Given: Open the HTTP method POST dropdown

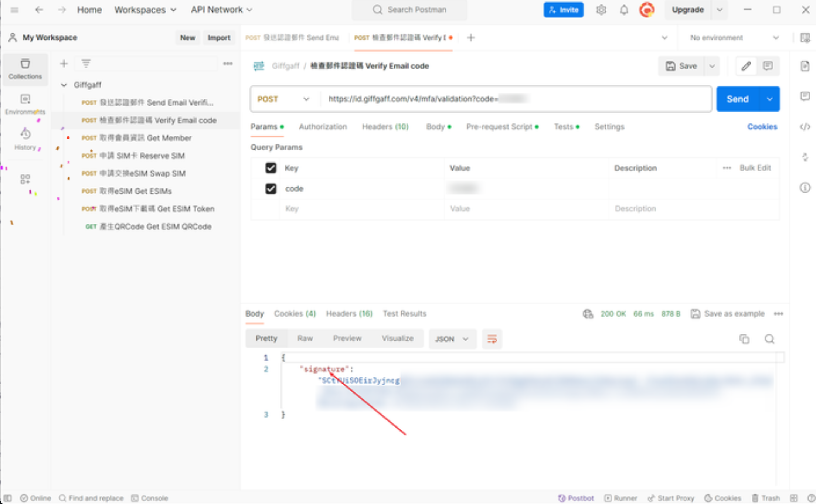Looking at the screenshot, I should [283, 99].
